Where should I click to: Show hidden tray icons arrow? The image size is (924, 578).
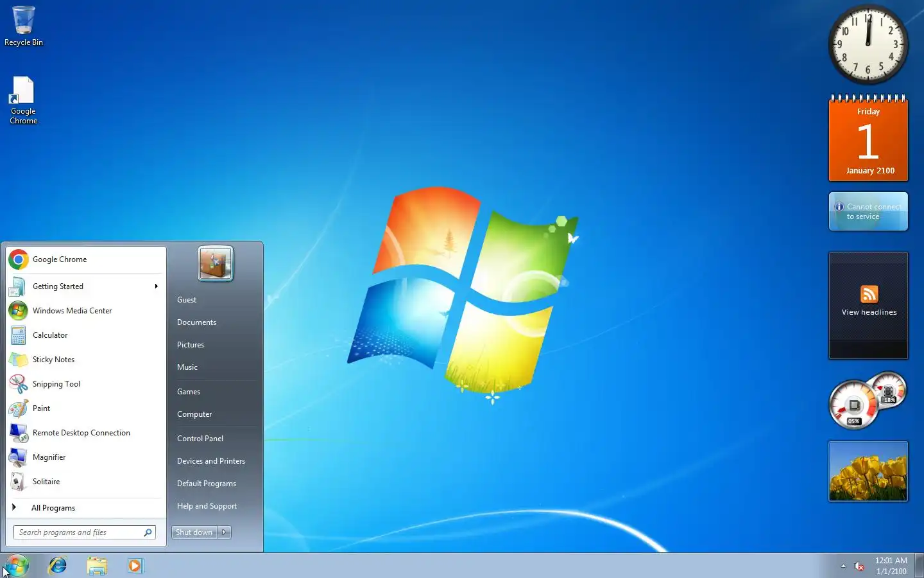pyautogui.click(x=843, y=566)
